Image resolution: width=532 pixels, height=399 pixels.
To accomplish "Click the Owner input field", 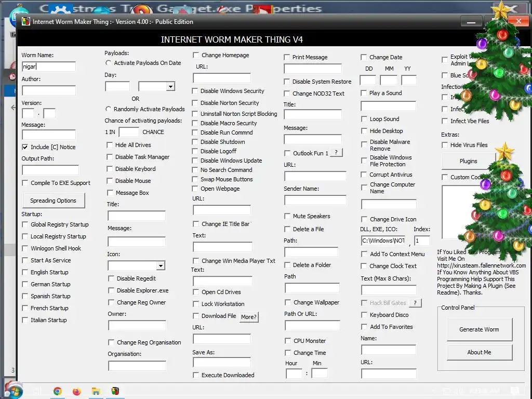I will click(x=137, y=325).
